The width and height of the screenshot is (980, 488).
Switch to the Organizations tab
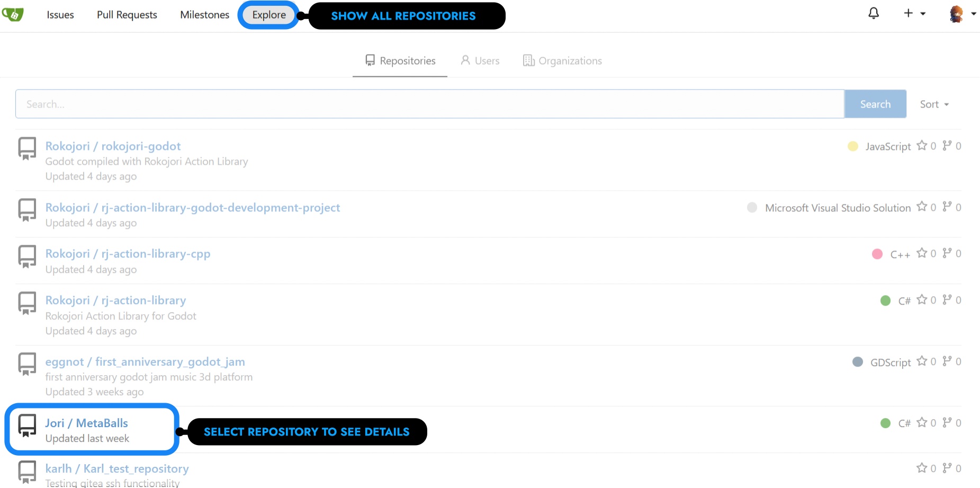coord(562,61)
